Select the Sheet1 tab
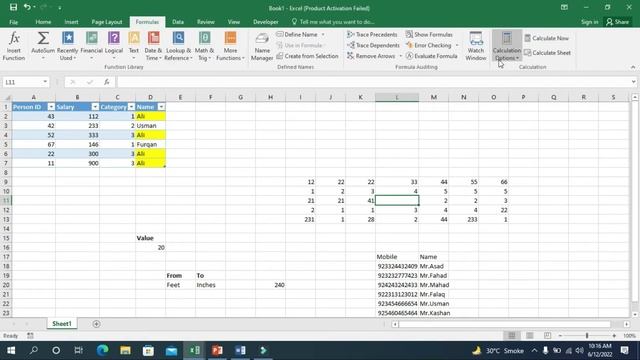The image size is (640, 360). [62, 324]
